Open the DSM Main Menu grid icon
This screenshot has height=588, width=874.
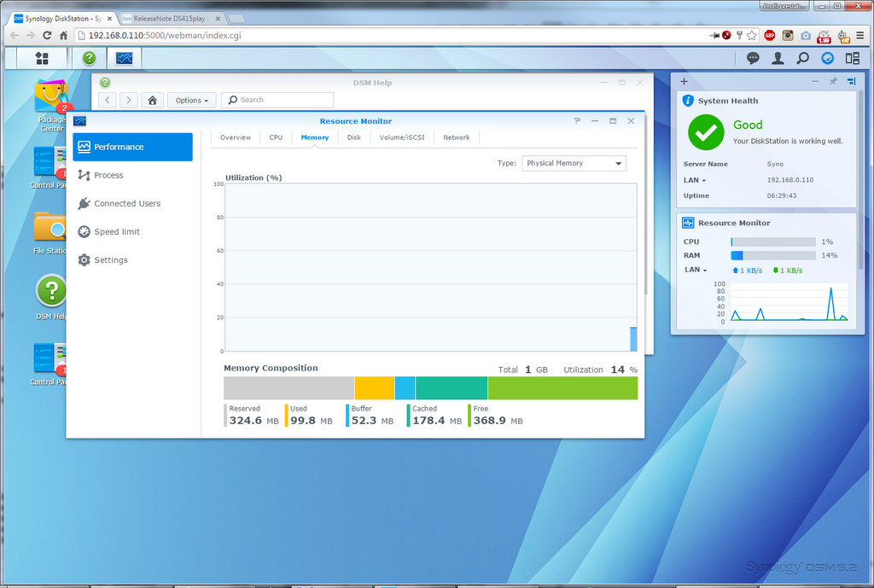(42, 58)
